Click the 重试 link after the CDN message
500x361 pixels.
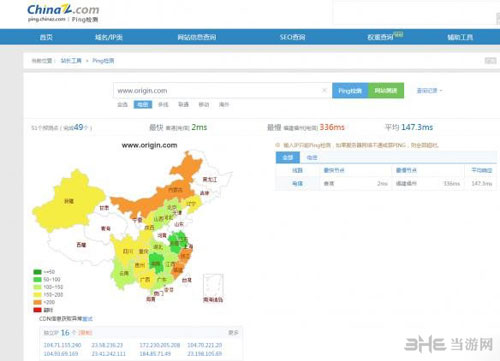[87, 319]
